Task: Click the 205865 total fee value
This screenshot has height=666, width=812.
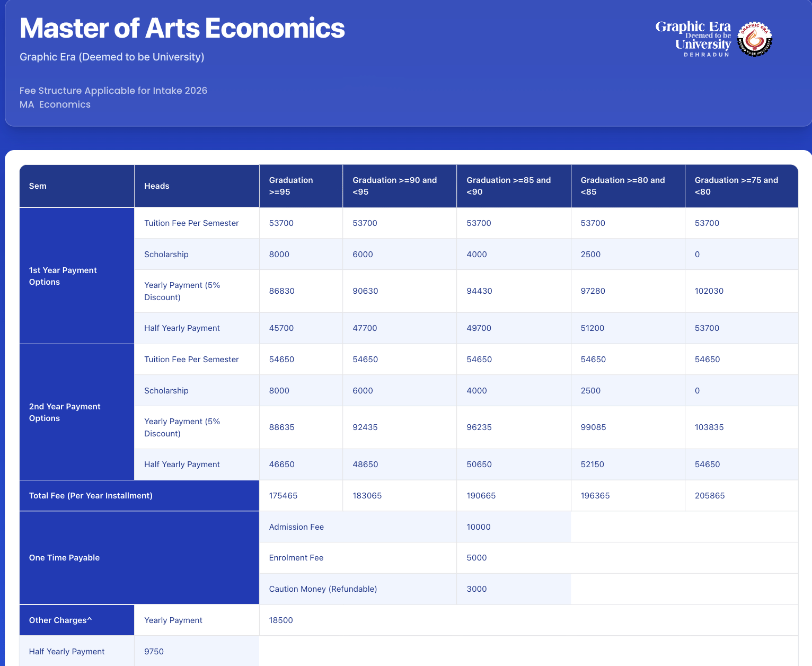Action: (710, 496)
